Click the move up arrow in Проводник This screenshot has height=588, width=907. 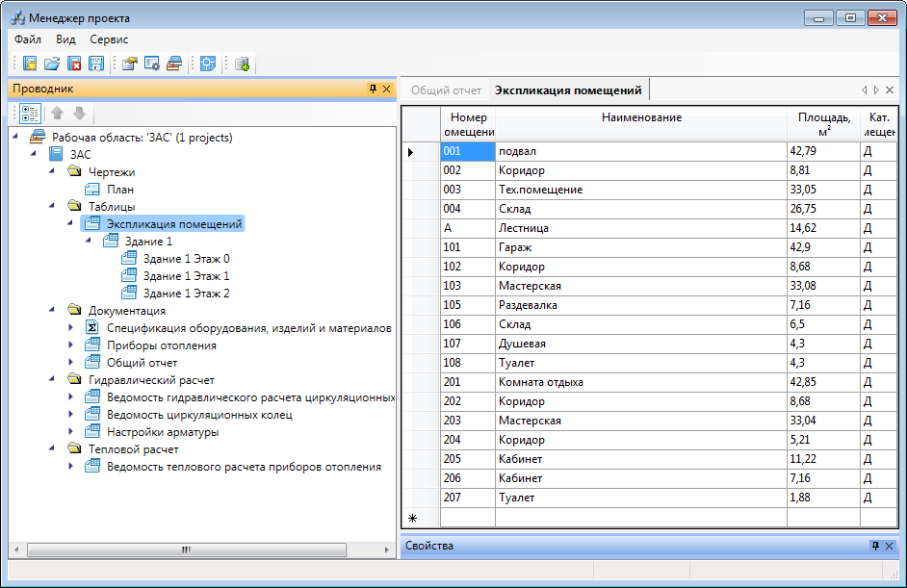click(57, 114)
